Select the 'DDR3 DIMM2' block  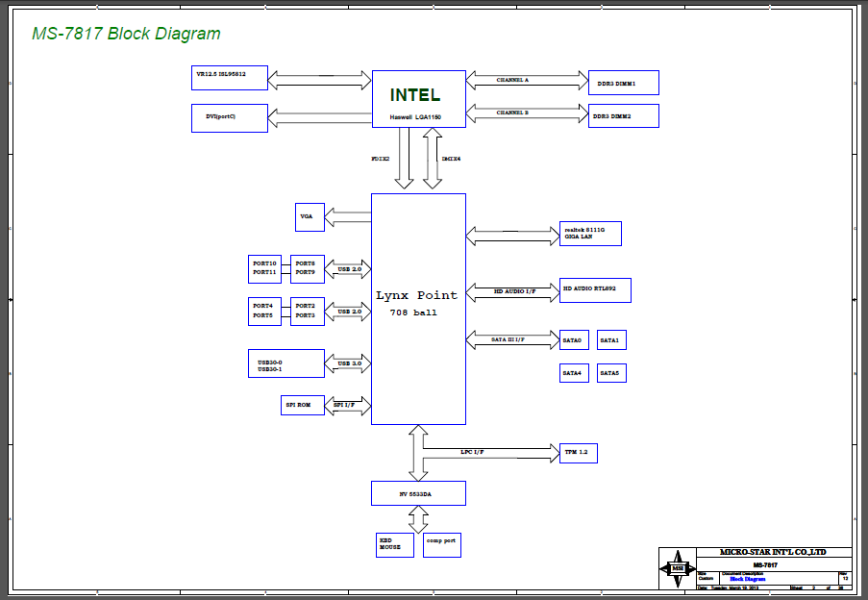[624, 116]
